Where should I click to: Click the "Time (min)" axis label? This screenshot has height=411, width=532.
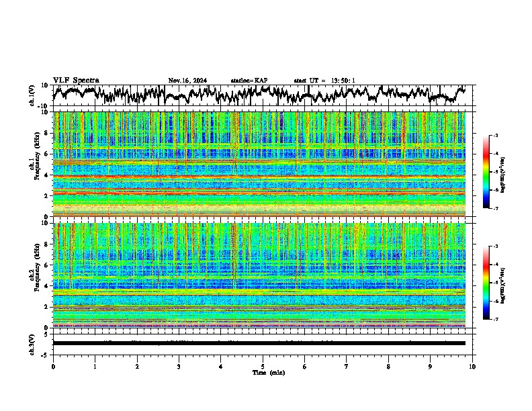pos(269,373)
